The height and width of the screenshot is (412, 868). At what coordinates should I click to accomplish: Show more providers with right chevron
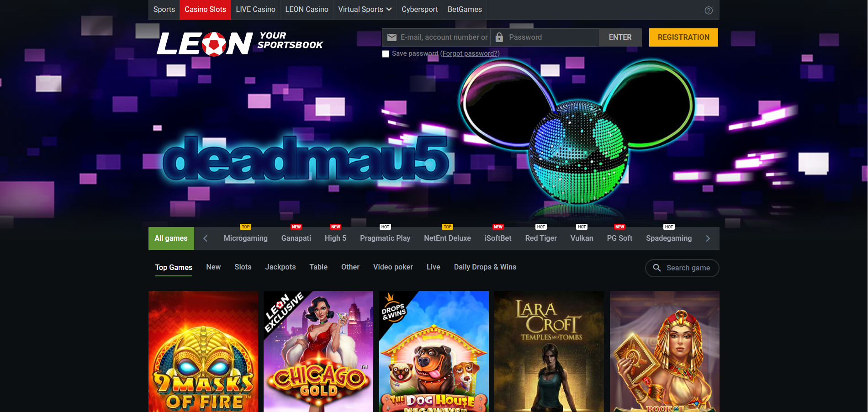point(708,238)
